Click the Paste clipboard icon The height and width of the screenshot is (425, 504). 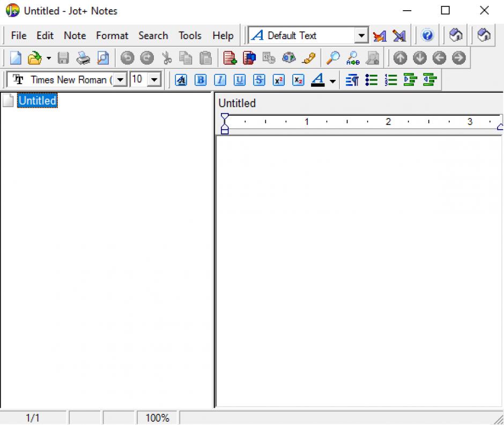click(205, 58)
